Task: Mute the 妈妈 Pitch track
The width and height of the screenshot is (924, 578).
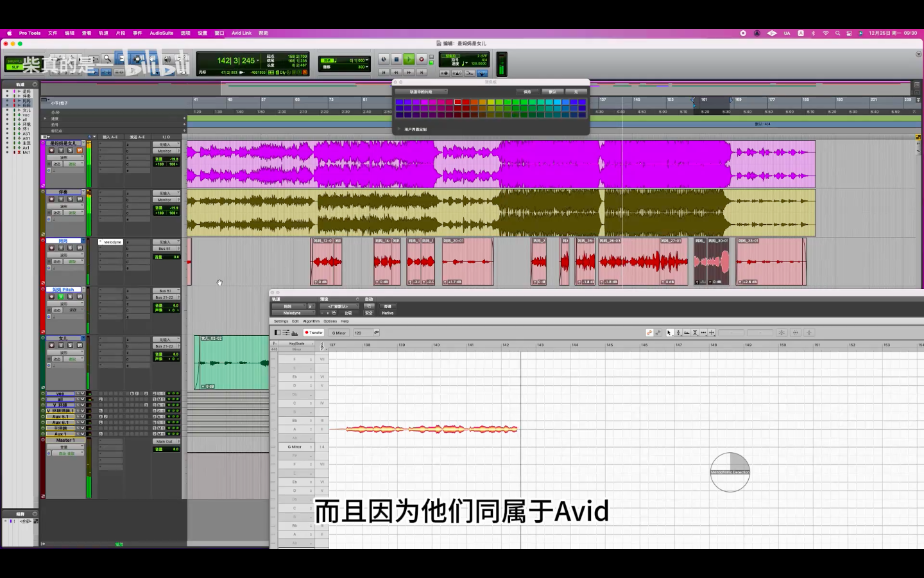Action: click(80, 296)
